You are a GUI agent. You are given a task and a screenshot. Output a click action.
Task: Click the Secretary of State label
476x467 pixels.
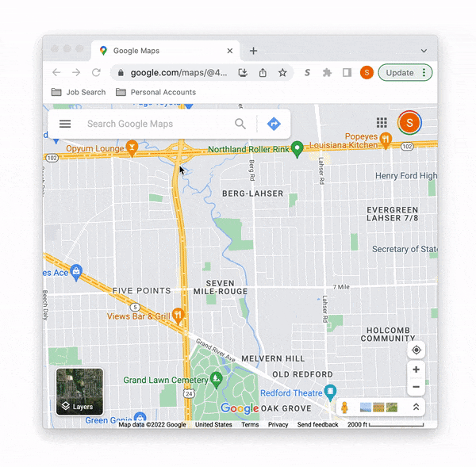click(405, 249)
